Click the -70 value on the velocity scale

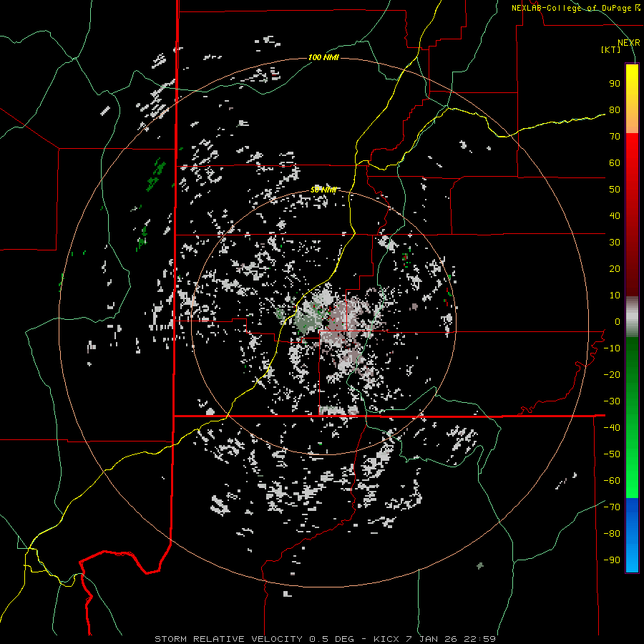[612, 507]
